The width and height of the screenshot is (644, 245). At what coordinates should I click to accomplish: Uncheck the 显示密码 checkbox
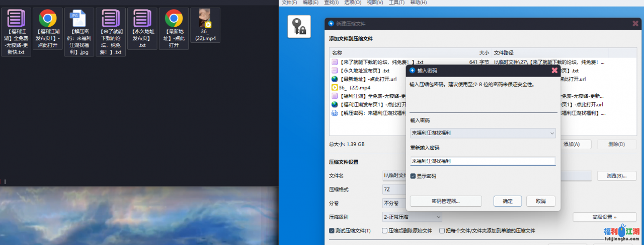(x=413, y=176)
